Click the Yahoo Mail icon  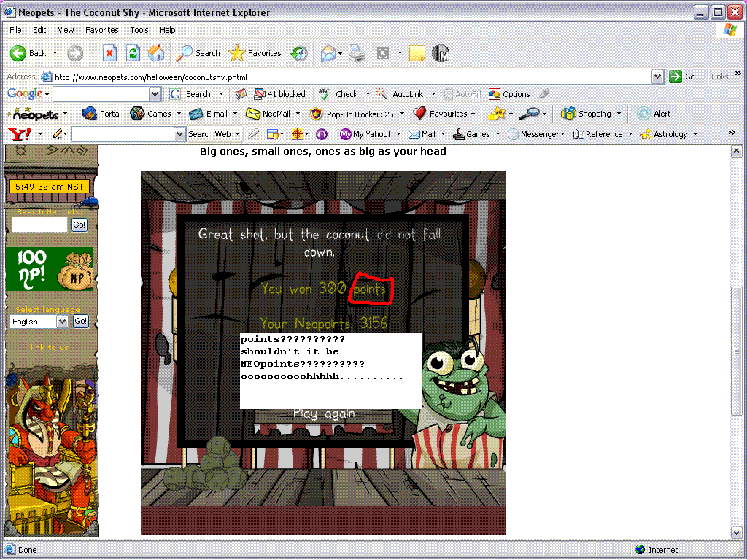[x=414, y=135]
